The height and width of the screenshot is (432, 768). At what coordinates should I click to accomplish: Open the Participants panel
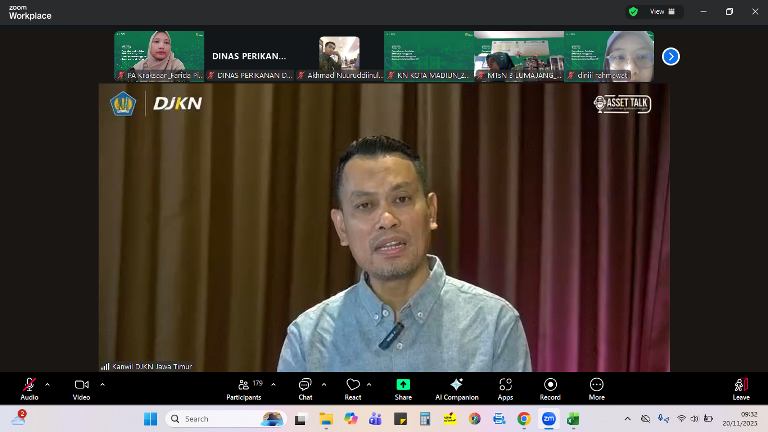coord(243,386)
